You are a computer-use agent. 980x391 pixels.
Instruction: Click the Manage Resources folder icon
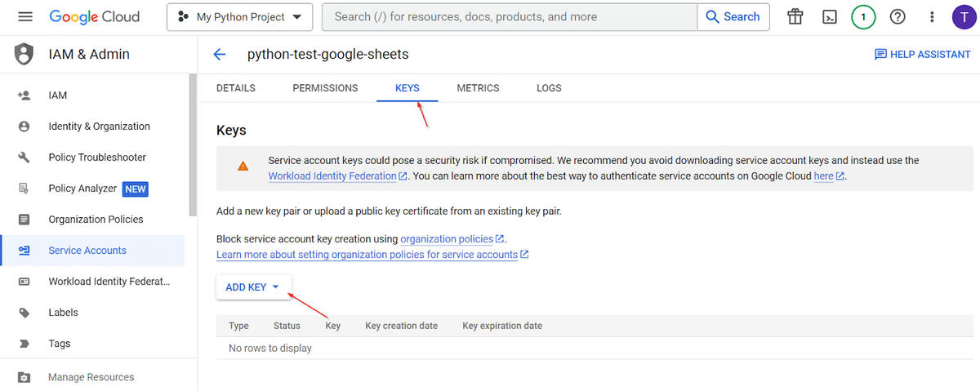click(24, 377)
